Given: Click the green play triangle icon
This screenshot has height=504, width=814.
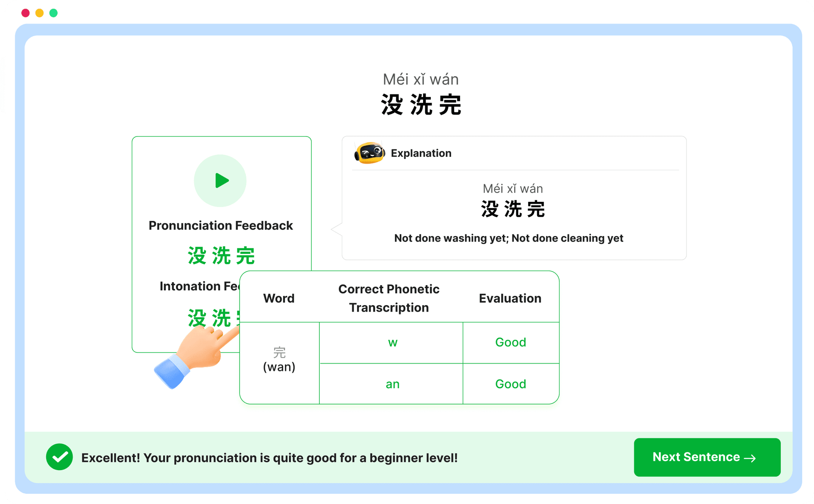Looking at the screenshot, I should coord(221,181).
